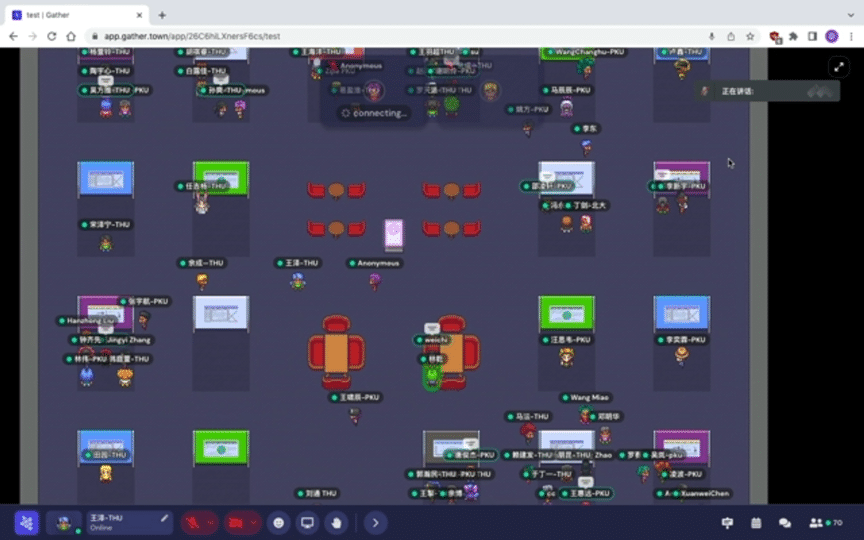The width and height of the screenshot is (864, 540).
Task: Expand view with the fullscreen arrows icon
Action: (838, 66)
